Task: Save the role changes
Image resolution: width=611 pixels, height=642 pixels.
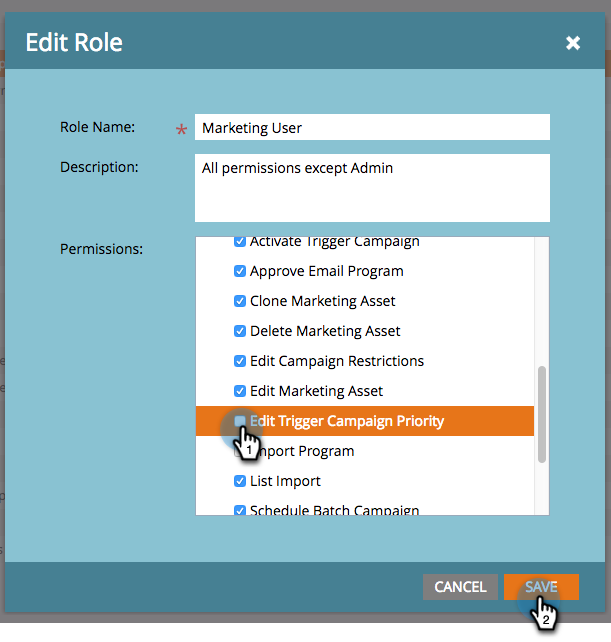Action: 541,587
